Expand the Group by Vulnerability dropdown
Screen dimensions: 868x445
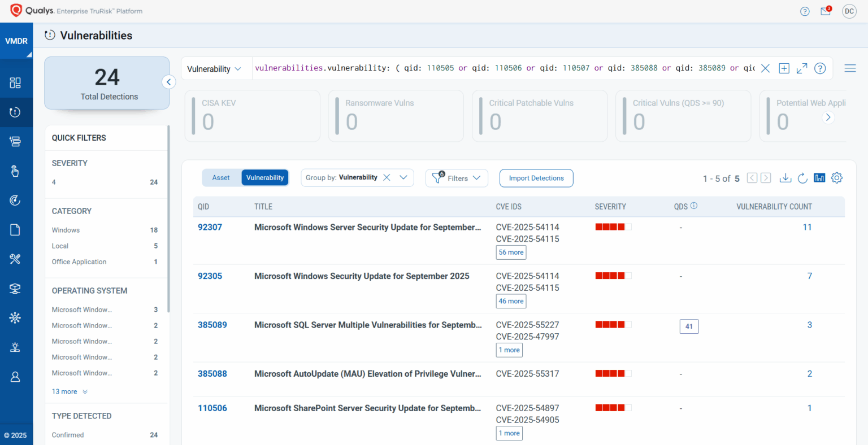[x=403, y=177]
